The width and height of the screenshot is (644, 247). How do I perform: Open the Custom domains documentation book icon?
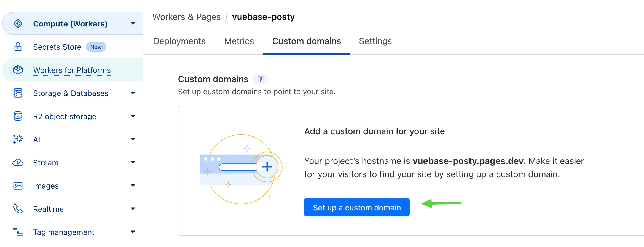click(261, 79)
